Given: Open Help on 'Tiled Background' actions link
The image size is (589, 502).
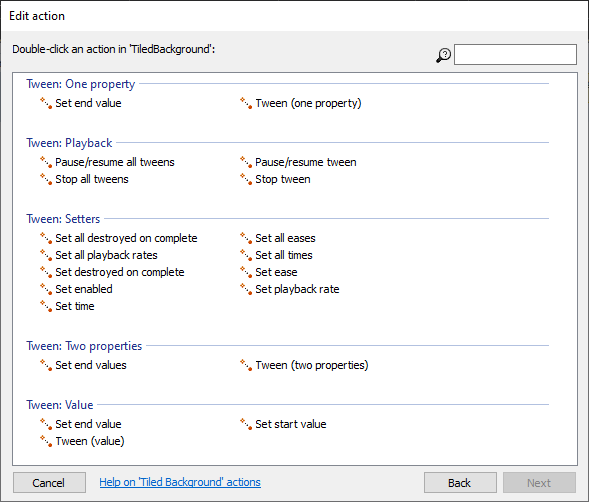Looking at the screenshot, I should pyautogui.click(x=180, y=482).
